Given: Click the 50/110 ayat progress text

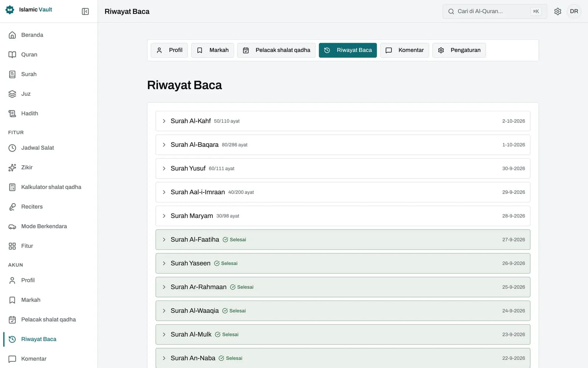Looking at the screenshot, I should [x=227, y=121].
